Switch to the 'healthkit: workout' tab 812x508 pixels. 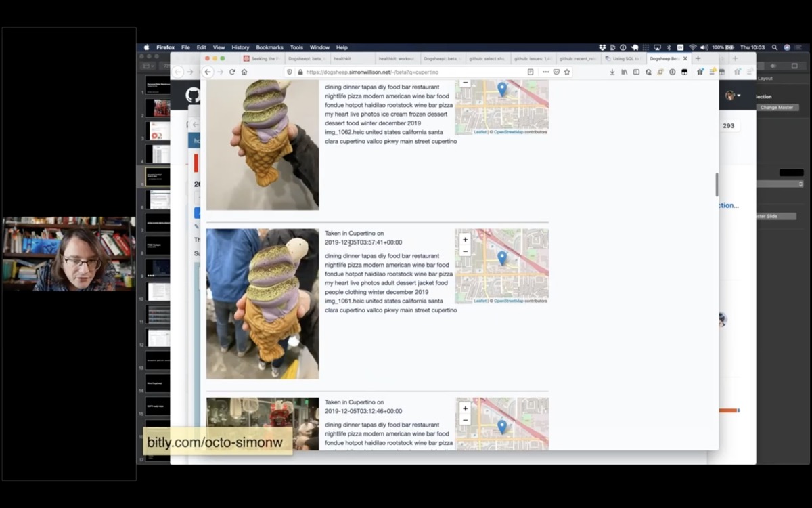[x=397, y=59]
